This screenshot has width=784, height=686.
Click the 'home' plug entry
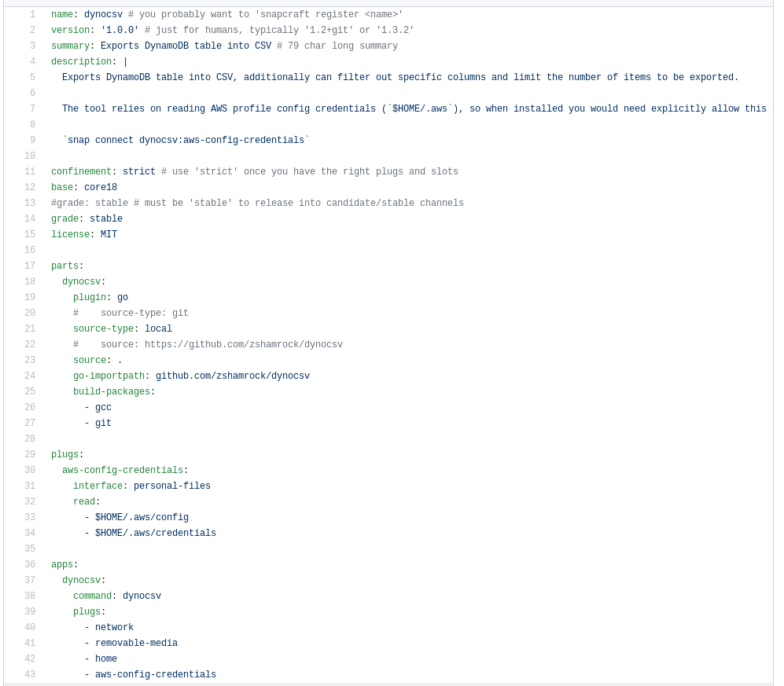pyautogui.click(x=106, y=658)
